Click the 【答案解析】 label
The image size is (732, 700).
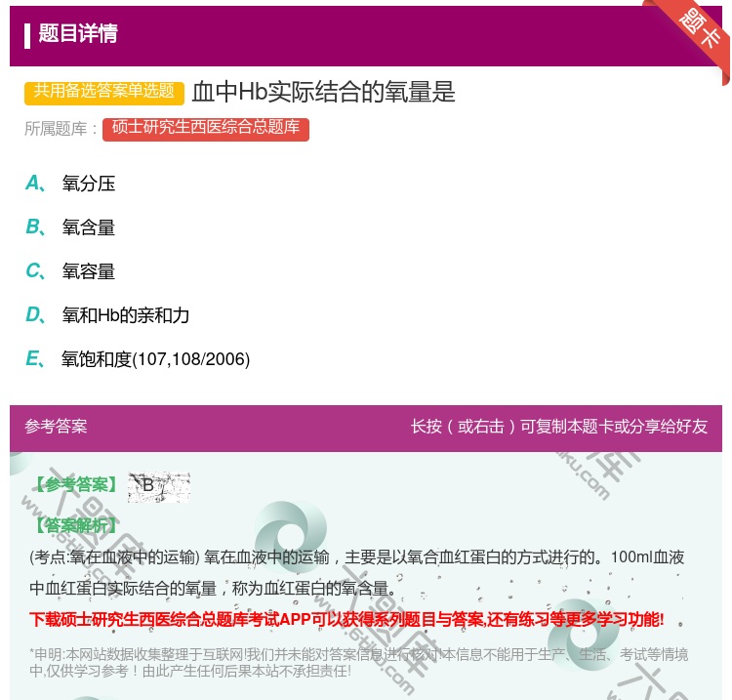tap(77, 525)
